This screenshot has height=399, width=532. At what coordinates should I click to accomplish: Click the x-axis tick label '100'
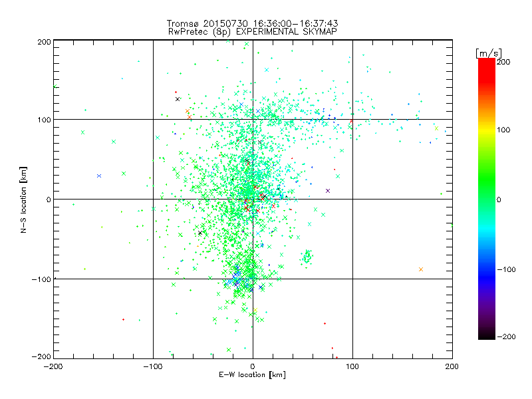point(352,366)
